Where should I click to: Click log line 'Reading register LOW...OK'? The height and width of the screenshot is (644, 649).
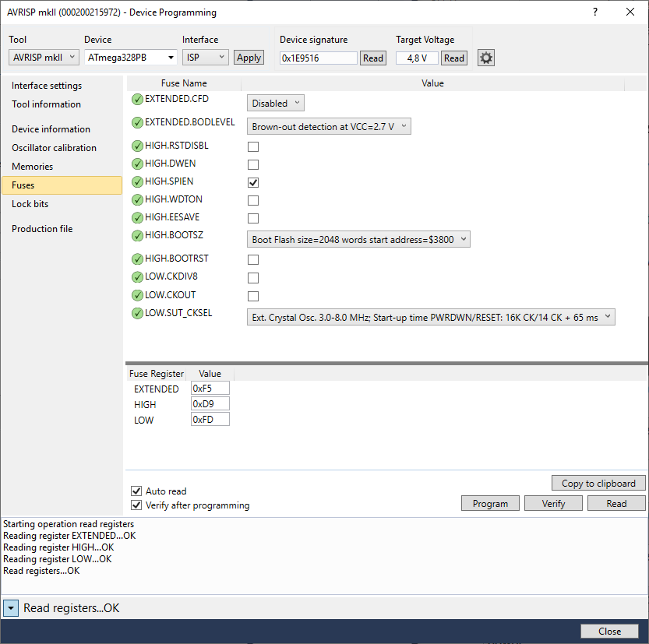click(58, 559)
